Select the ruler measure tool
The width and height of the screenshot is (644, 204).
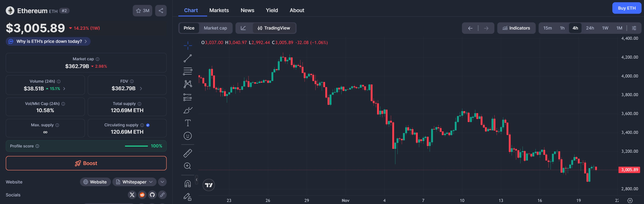click(187, 153)
